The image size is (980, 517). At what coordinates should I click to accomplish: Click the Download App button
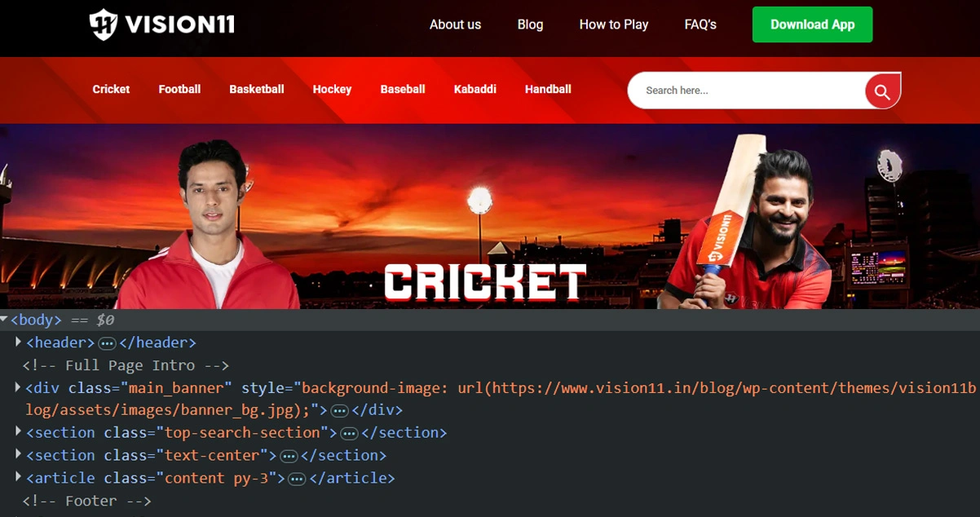coord(812,24)
